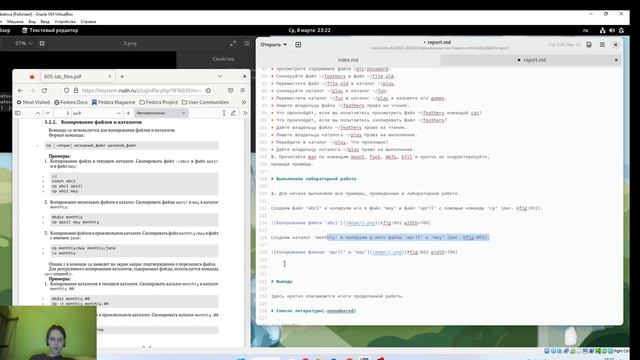This screenshot has width=640, height=360.
Task: Expand the list-all-tabs chevron in Firefox
Action: tap(220, 76)
